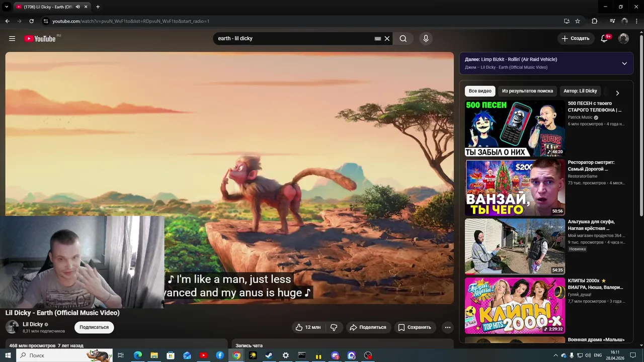
Task: Go to YouTube home via logo
Action: click(x=40, y=39)
